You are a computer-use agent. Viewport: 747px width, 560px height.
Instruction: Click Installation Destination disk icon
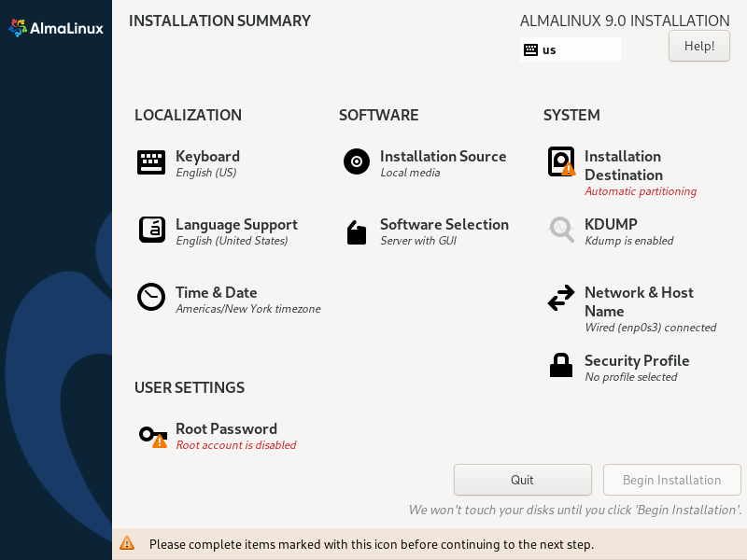561,161
